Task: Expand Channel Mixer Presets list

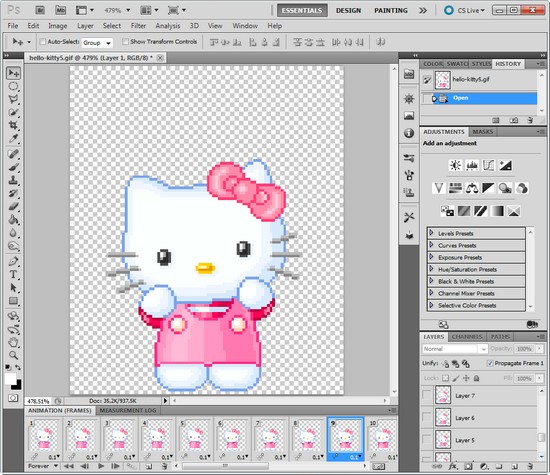Action: (x=431, y=293)
